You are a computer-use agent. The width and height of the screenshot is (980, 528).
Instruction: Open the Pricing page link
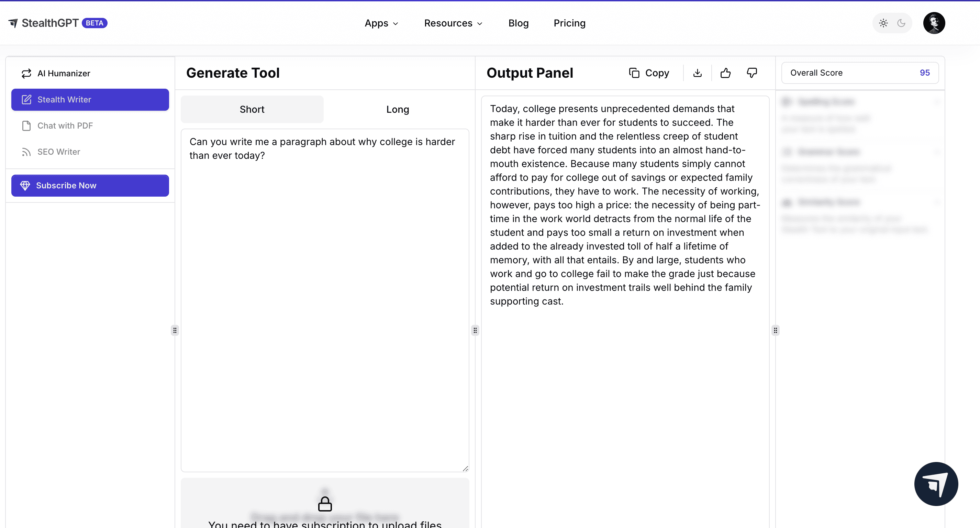pos(569,23)
